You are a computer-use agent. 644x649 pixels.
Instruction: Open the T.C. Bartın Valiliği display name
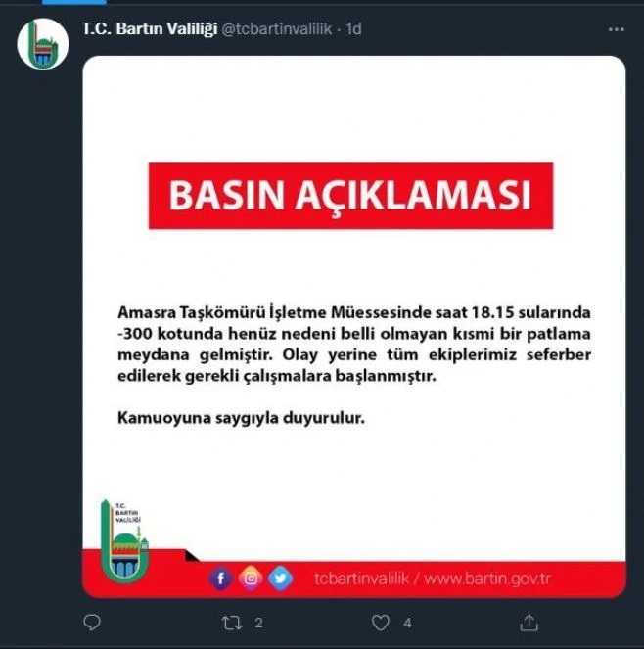tap(150, 28)
